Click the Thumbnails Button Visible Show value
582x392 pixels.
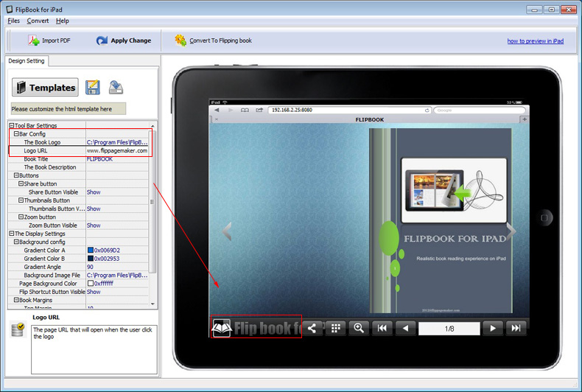coord(94,209)
